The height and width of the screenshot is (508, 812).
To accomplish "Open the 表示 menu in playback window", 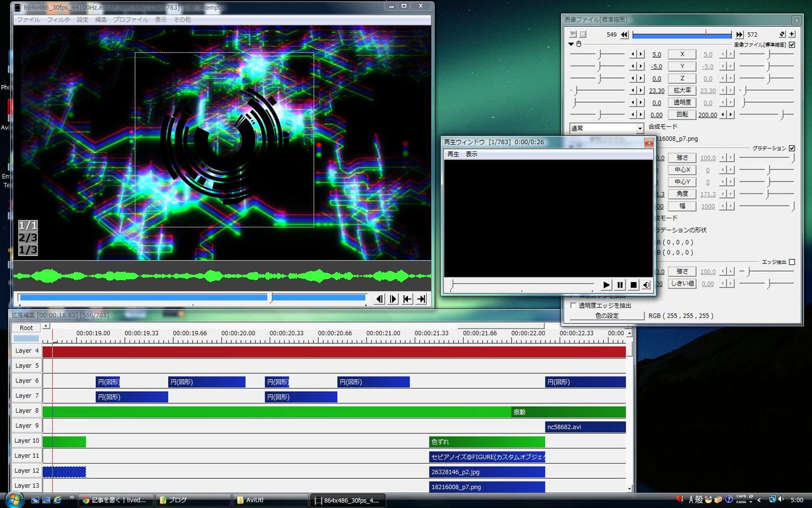I will pos(472,154).
